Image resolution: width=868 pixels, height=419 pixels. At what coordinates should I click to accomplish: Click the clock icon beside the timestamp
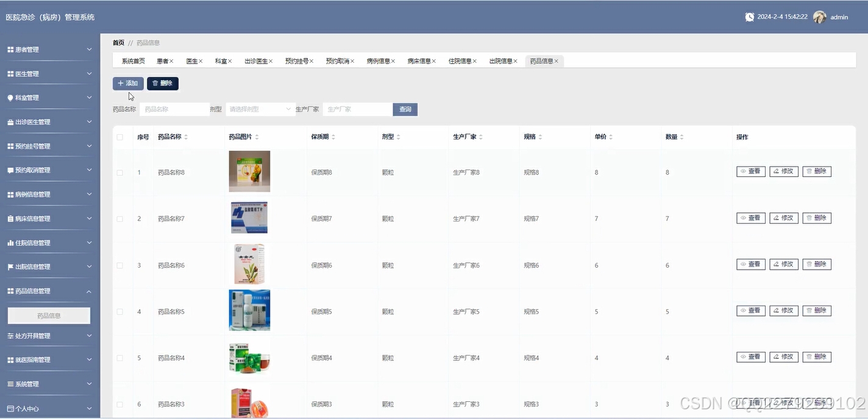(749, 16)
